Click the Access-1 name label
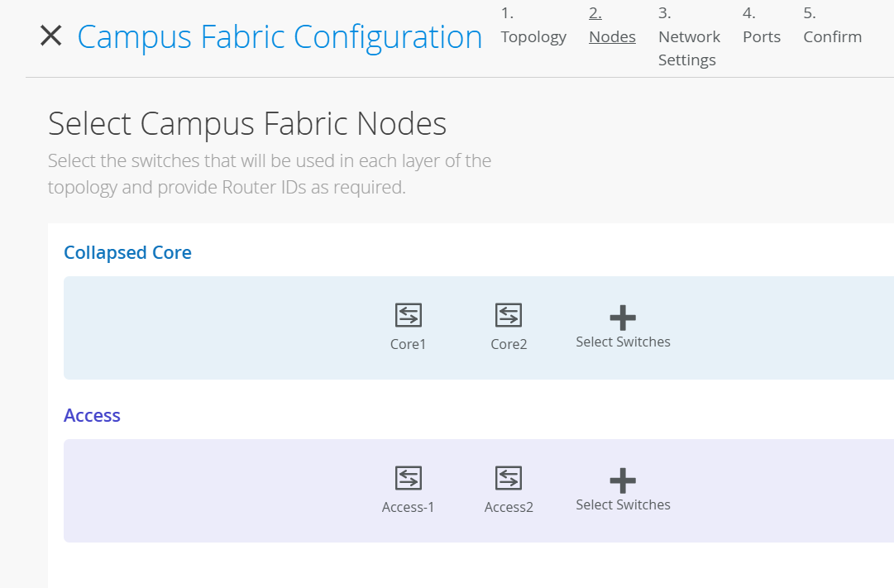894x588 pixels. tap(408, 507)
